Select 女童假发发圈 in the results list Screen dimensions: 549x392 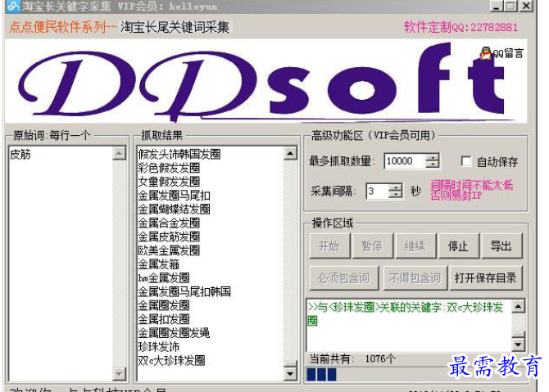click(x=169, y=182)
